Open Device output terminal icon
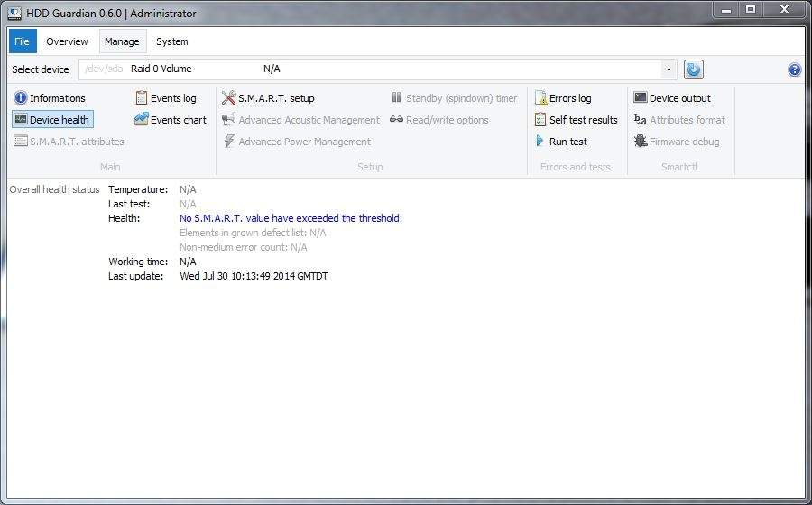The height and width of the screenshot is (505, 812). click(641, 97)
